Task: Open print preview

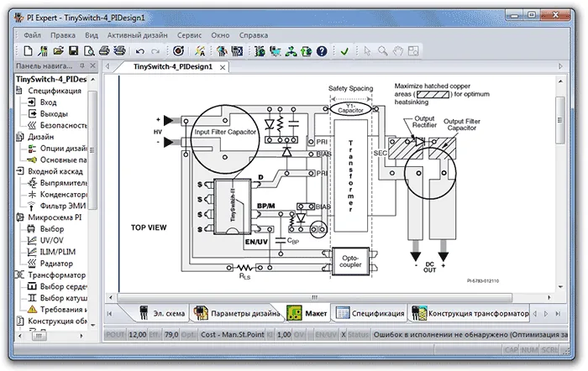Action: [89, 51]
